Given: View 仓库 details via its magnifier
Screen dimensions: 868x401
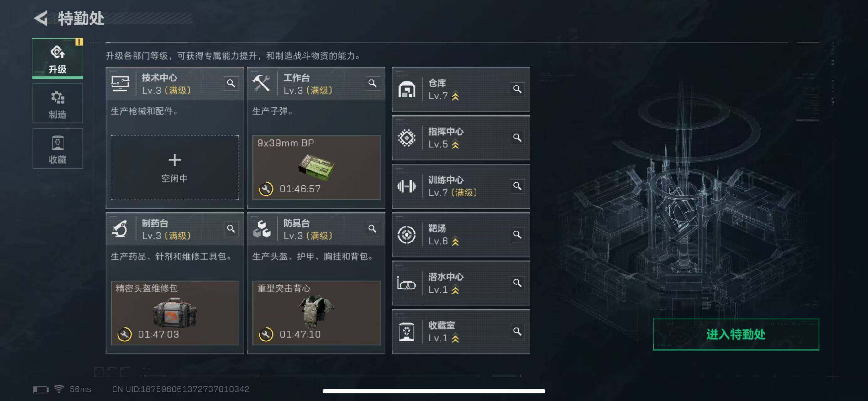Looking at the screenshot, I should point(517,89).
